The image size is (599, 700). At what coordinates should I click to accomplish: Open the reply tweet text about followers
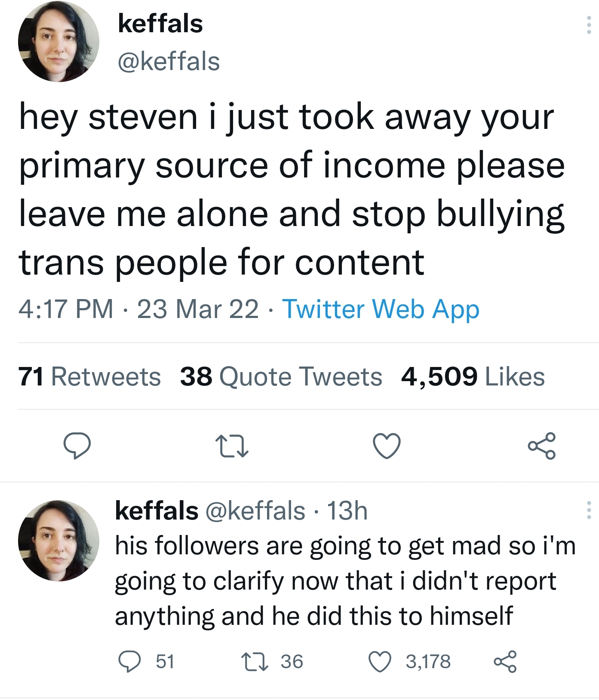click(x=345, y=581)
